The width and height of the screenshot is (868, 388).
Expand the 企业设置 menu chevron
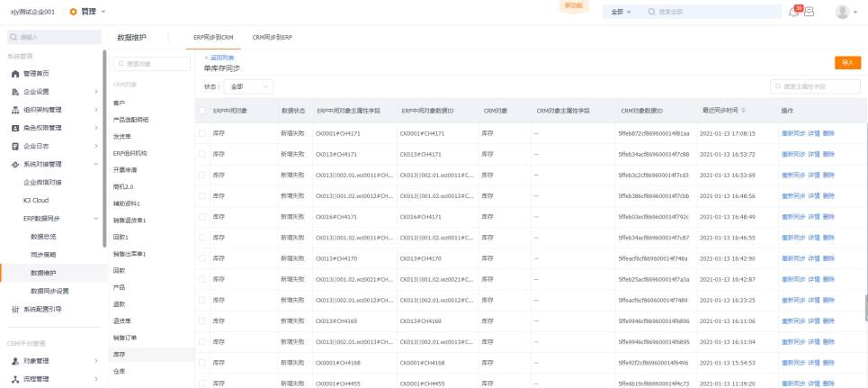tap(95, 92)
